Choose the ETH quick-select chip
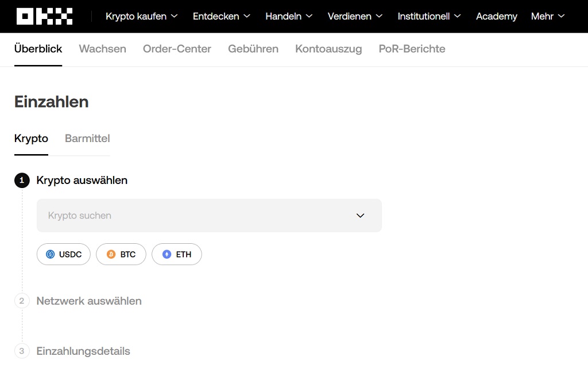 click(x=177, y=254)
